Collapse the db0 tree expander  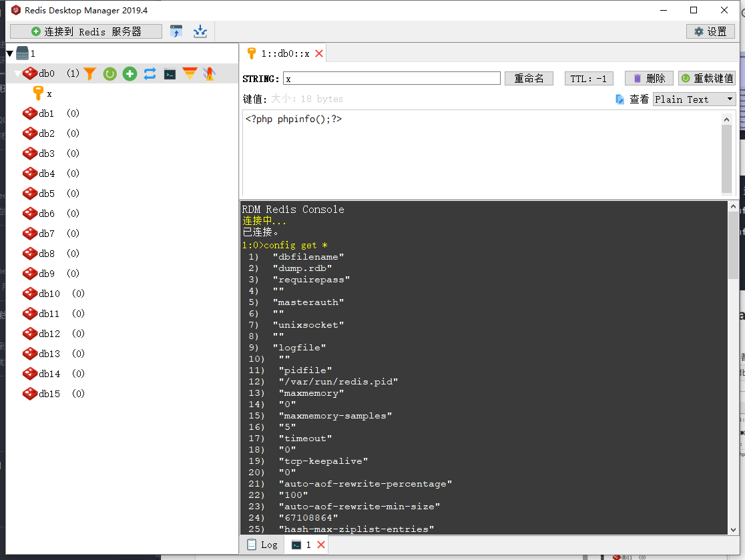(17, 73)
